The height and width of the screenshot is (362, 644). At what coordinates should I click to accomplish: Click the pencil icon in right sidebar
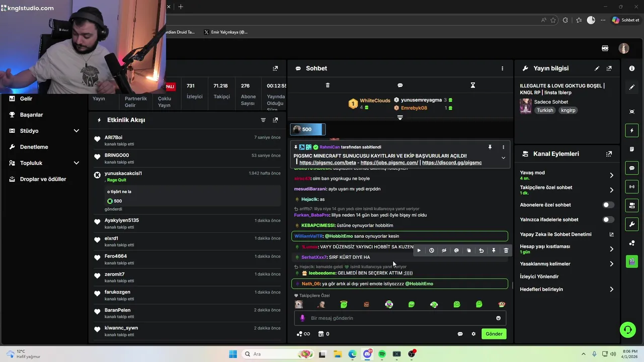pos(632,87)
